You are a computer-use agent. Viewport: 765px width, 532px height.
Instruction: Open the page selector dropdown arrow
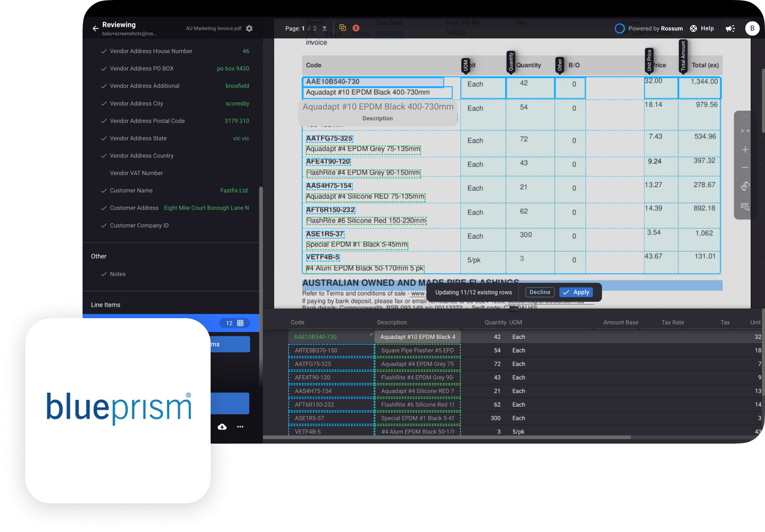pyautogui.click(x=324, y=29)
